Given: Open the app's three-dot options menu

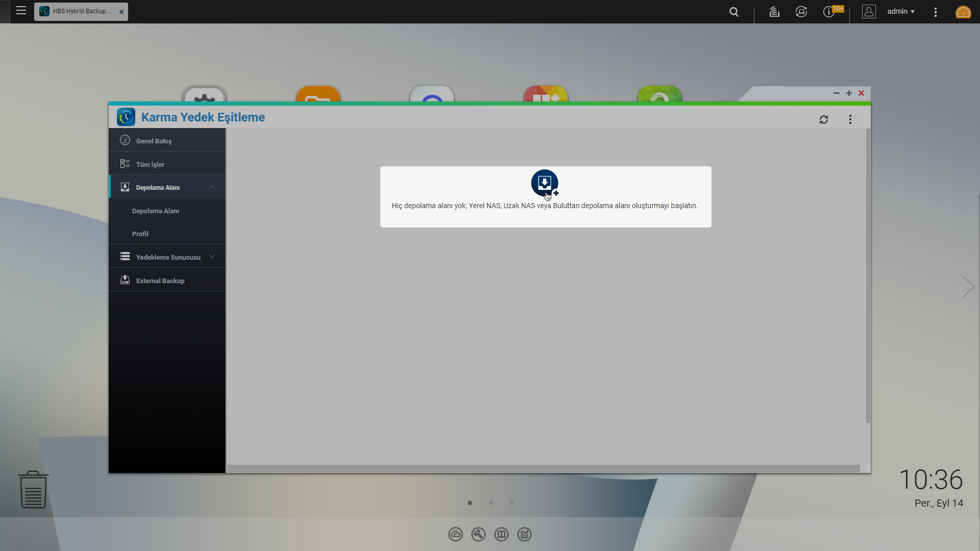Looking at the screenshot, I should tap(850, 119).
